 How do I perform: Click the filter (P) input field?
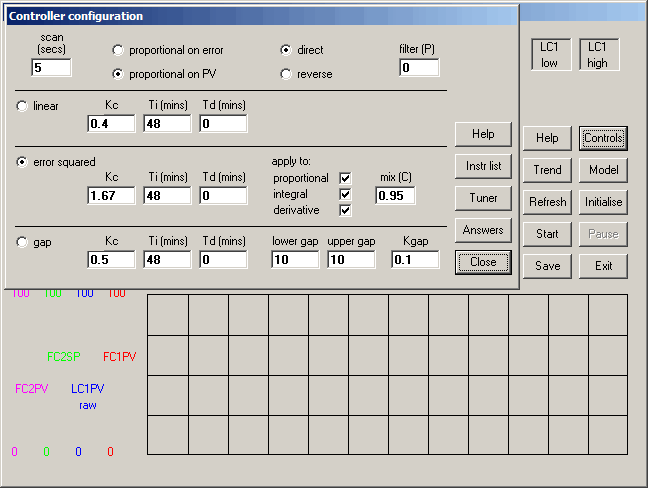point(419,68)
